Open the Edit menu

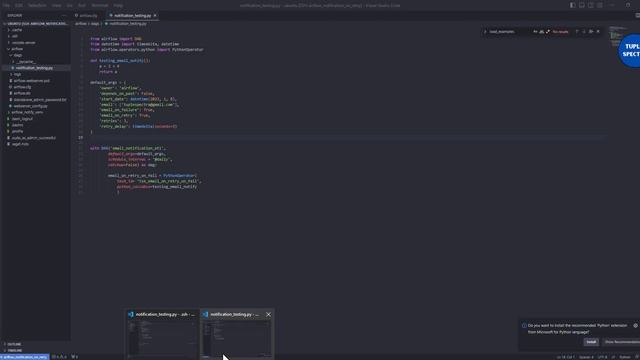click(19, 5)
